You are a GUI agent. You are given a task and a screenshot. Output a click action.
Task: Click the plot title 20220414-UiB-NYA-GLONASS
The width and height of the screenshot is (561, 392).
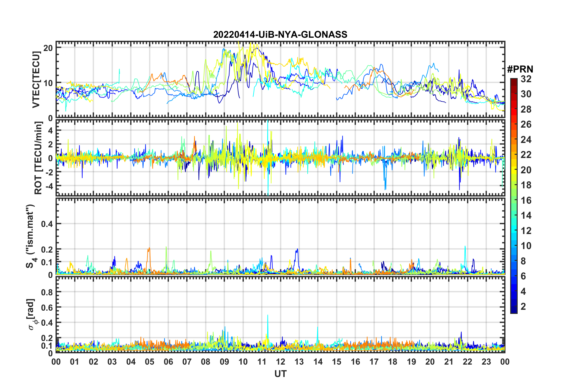point(280,34)
